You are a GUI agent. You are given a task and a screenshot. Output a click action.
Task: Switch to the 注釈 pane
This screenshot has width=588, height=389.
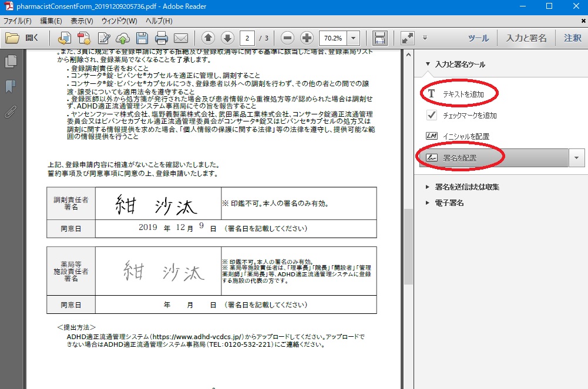(572, 38)
